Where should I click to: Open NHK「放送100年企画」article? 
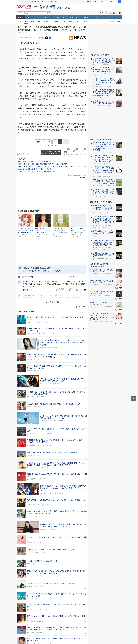[57, 367]
